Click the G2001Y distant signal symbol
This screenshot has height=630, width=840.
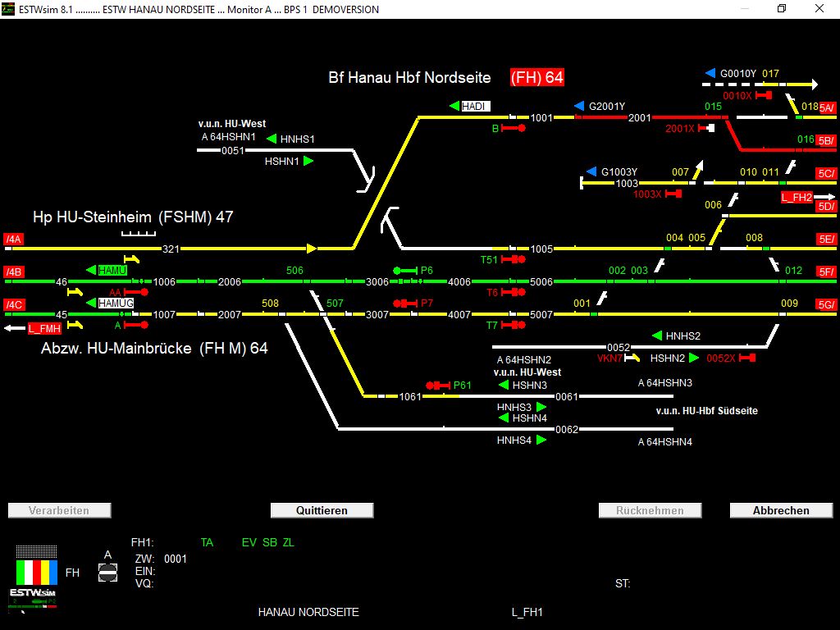click(x=578, y=106)
